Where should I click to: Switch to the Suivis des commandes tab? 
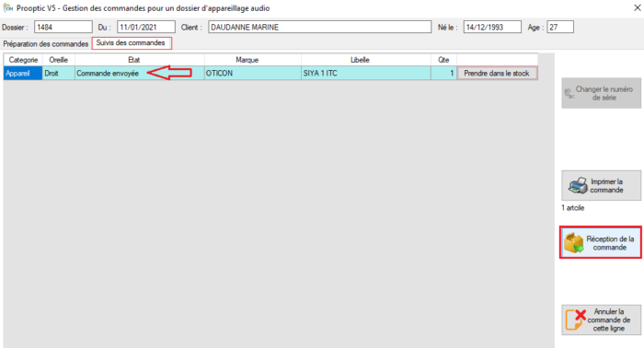click(x=131, y=42)
